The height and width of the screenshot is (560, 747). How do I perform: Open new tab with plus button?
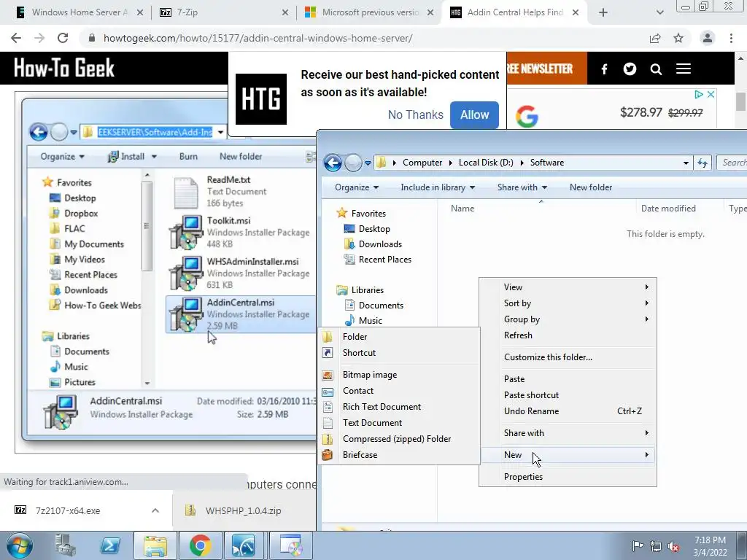[x=603, y=12]
